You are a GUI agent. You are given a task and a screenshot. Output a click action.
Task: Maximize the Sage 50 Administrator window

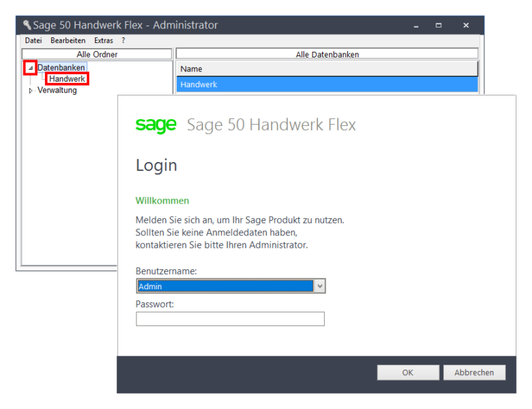pos(438,26)
